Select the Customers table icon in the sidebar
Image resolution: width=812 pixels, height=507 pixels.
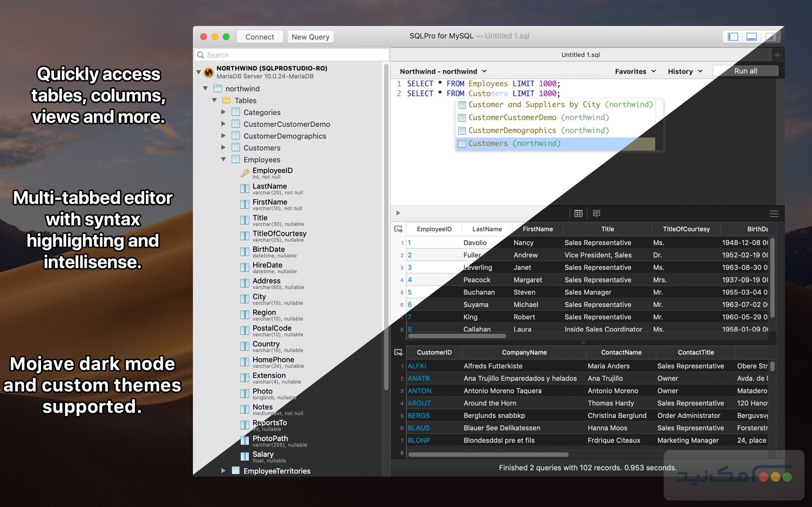[x=235, y=148]
